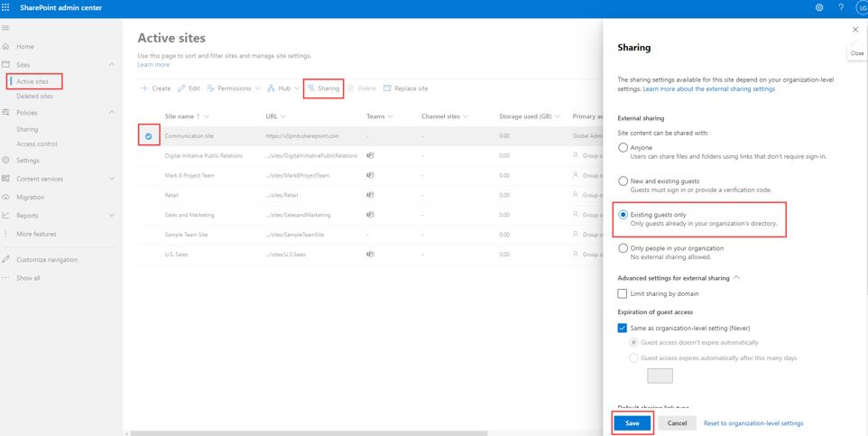
Task: Choose Guest access expires after days option
Action: pos(633,358)
